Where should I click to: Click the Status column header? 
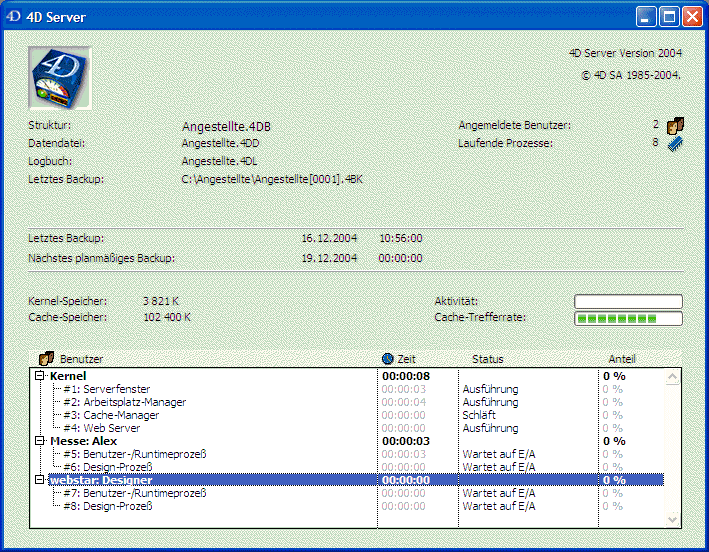click(488, 359)
